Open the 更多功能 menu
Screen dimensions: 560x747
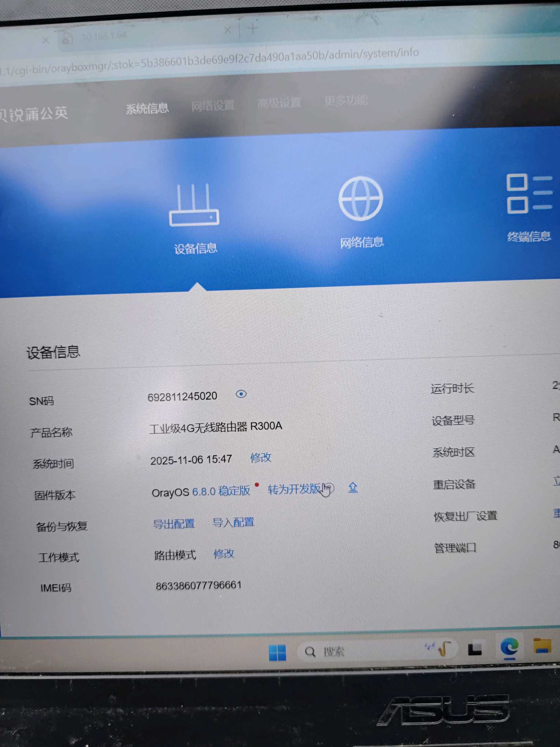coord(346,100)
